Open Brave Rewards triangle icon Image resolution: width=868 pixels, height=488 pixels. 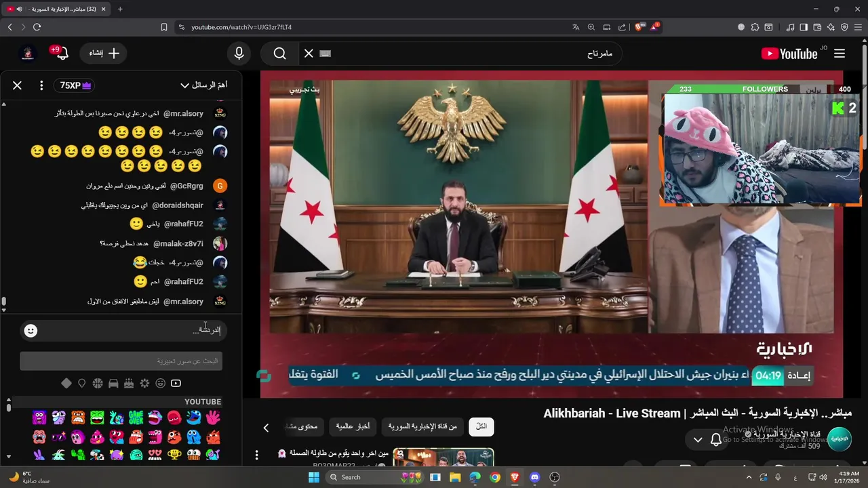654,27
